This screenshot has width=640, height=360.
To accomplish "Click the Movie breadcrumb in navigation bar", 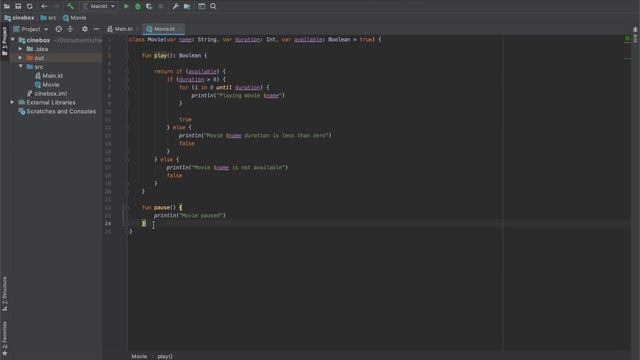I will (74, 18).
